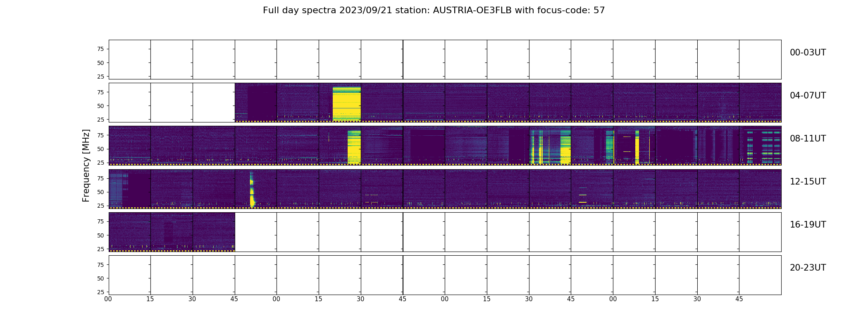Image resolution: width=868 pixels, height=331 pixels.
Task: Select the "08-11UT" row label
Action: [x=808, y=139]
